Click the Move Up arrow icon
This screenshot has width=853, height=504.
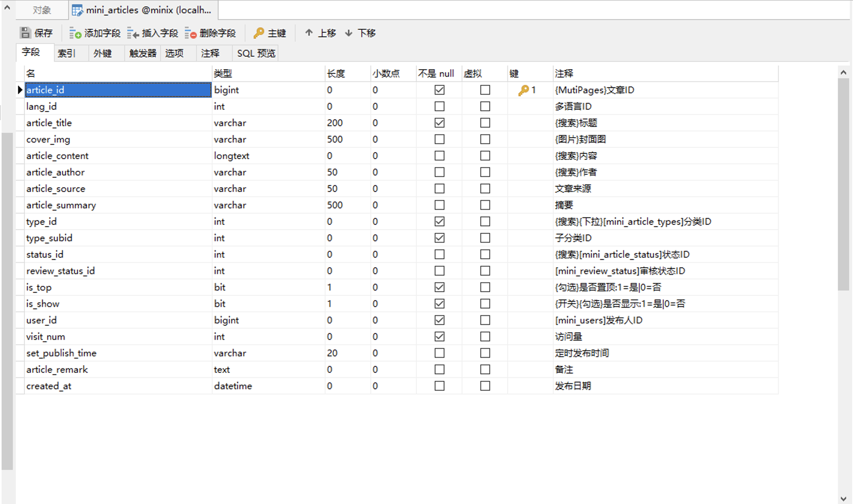(x=309, y=33)
